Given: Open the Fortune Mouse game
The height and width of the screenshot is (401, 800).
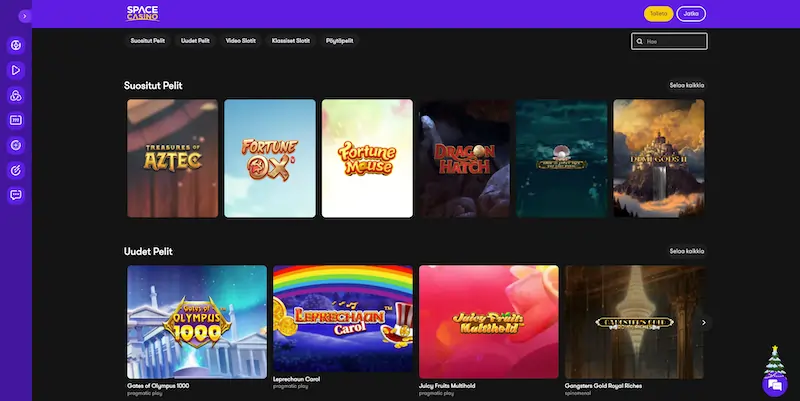Looking at the screenshot, I should (x=367, y=158).
